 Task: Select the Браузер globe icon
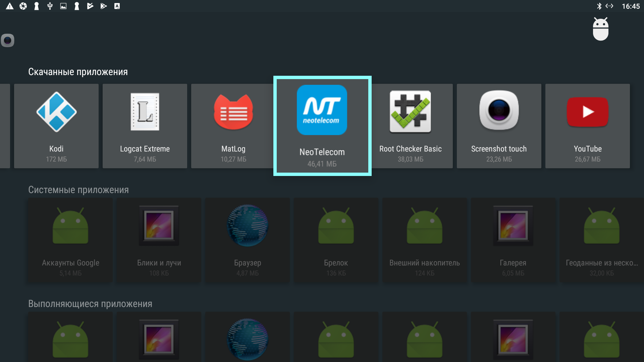pyautogui.click(x=248, y=226)
